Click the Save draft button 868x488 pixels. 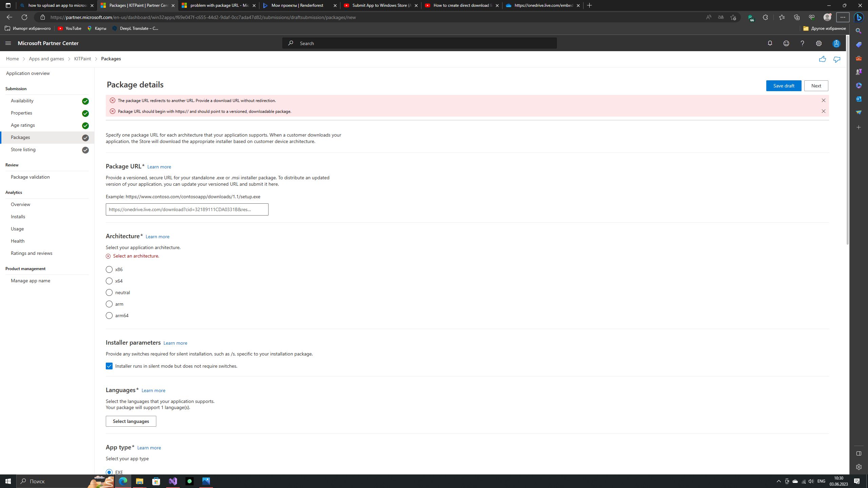[x=784, y=85]
